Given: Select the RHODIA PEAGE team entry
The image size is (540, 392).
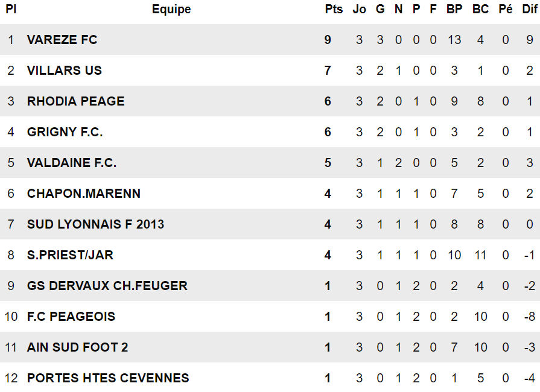Looking at the screenshot, I should pos(76,101).
